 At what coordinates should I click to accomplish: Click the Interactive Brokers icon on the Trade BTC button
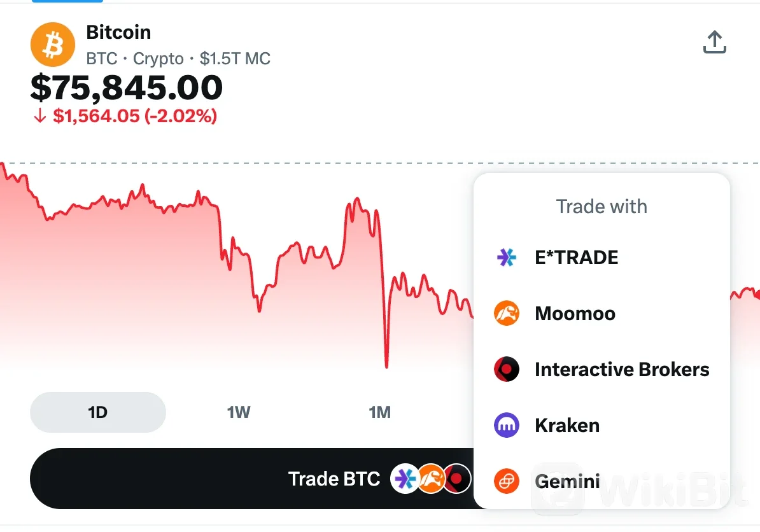(x=458, y=479)
